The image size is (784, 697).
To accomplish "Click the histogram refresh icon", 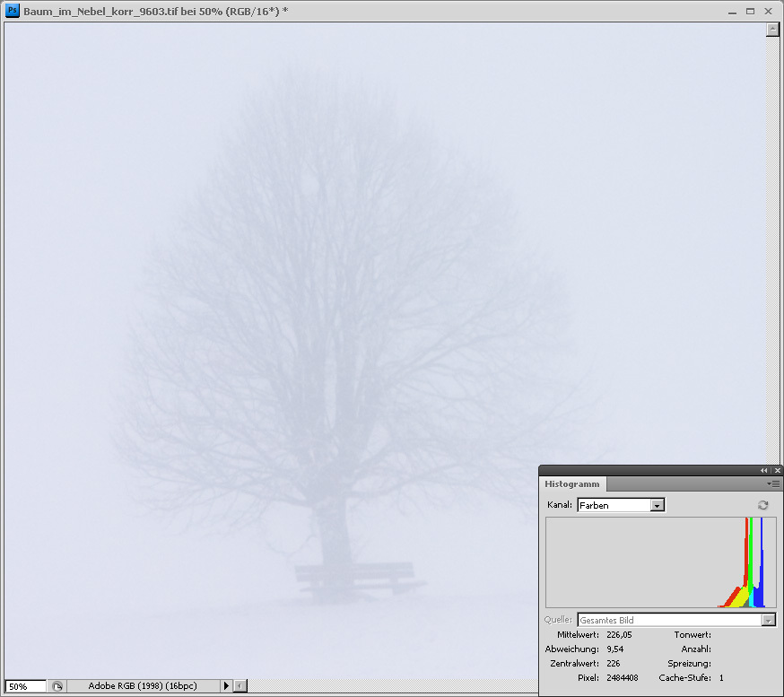I will [x=763, y=505].
